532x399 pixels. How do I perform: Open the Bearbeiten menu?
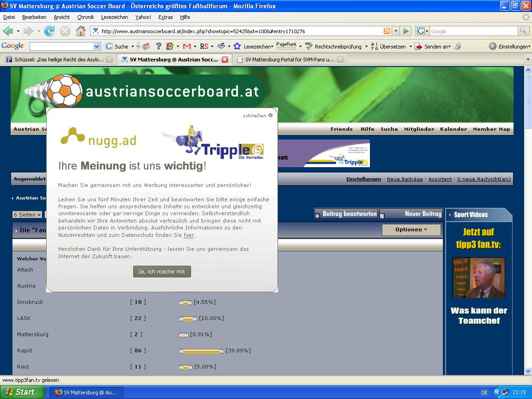[x=34, y=17]
